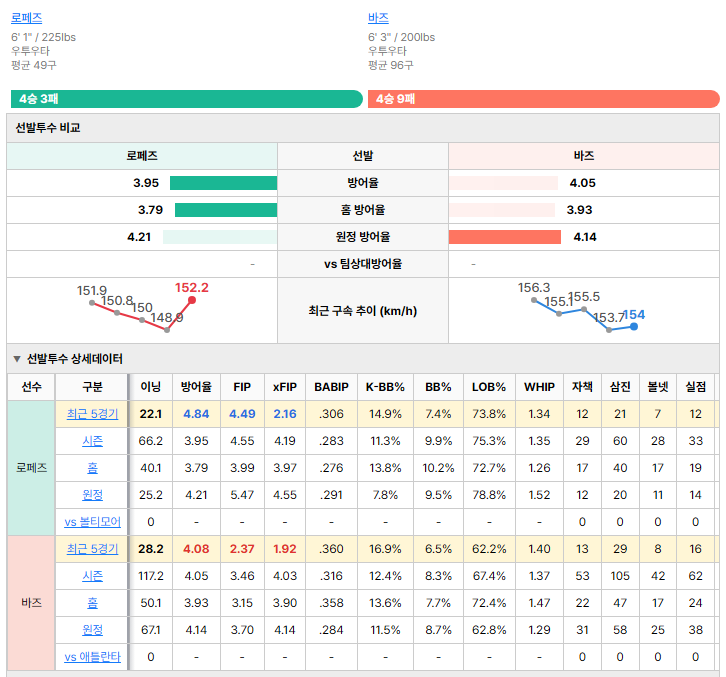Open 바즈 시즌 stats link
The width and height of the screenshot is (726, 677).
(92, 576)
